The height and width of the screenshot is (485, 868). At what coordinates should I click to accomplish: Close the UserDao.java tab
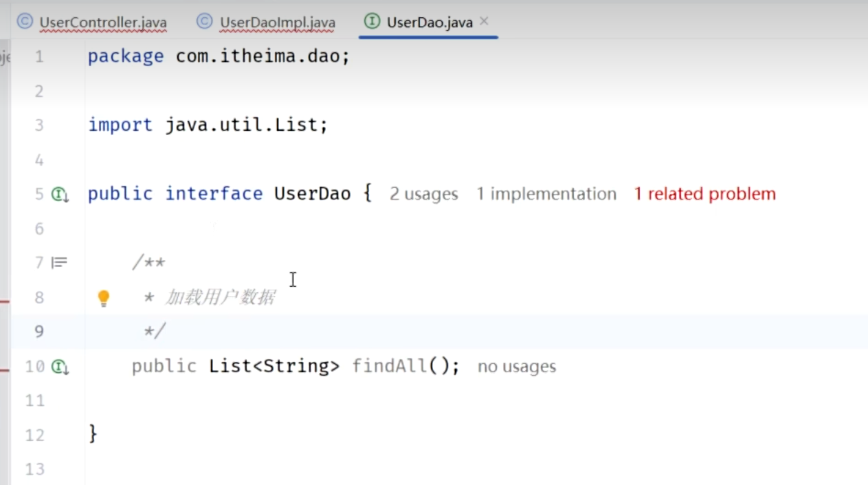[x=484, y=21]
